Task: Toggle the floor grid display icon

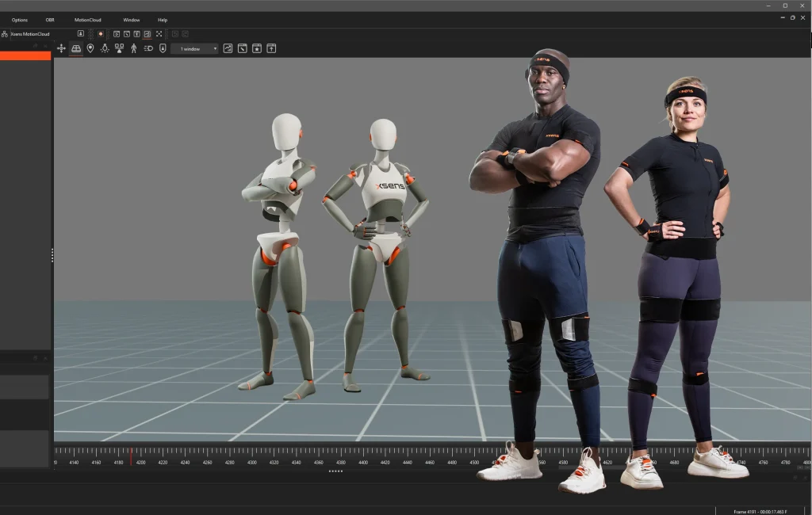Action: 76,48
